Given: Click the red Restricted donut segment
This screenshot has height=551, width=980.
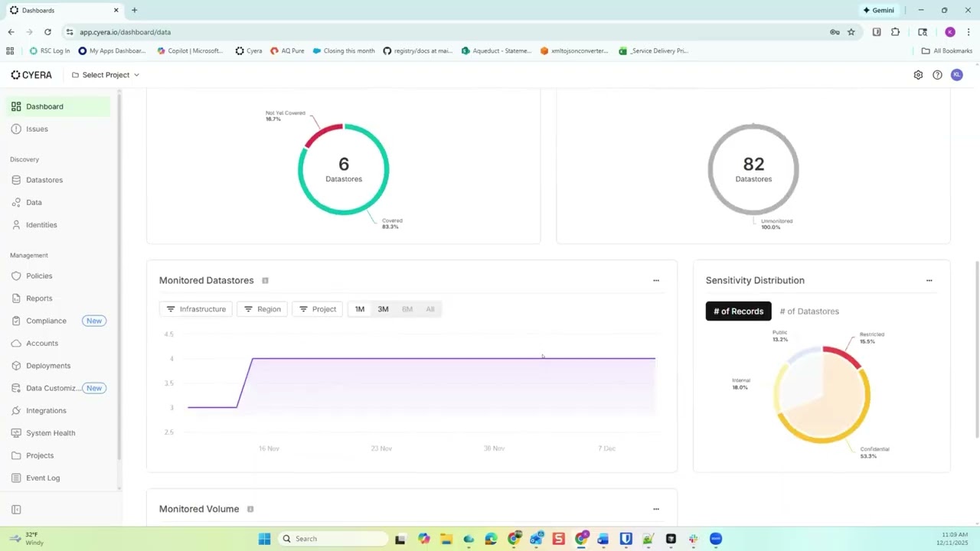Looking at the screenshot, I should [843, 356].
